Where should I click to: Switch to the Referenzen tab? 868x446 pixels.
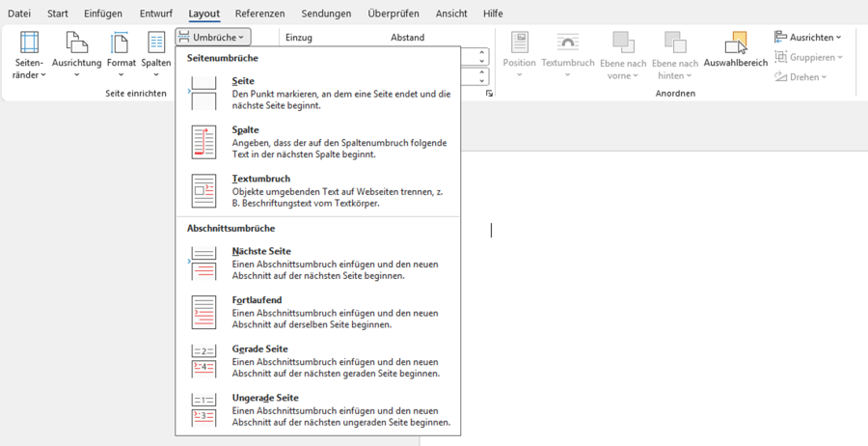[x=259, y=14]
